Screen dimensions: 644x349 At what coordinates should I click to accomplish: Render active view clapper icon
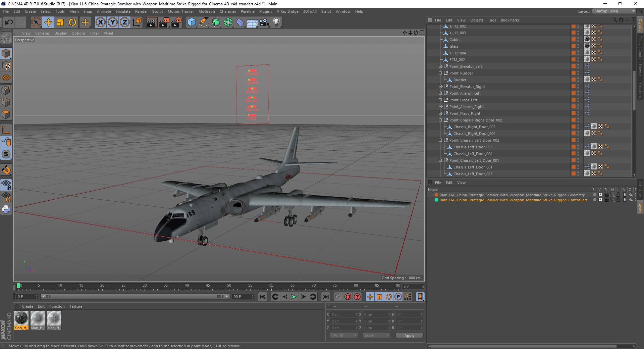(x=152, y=22)
